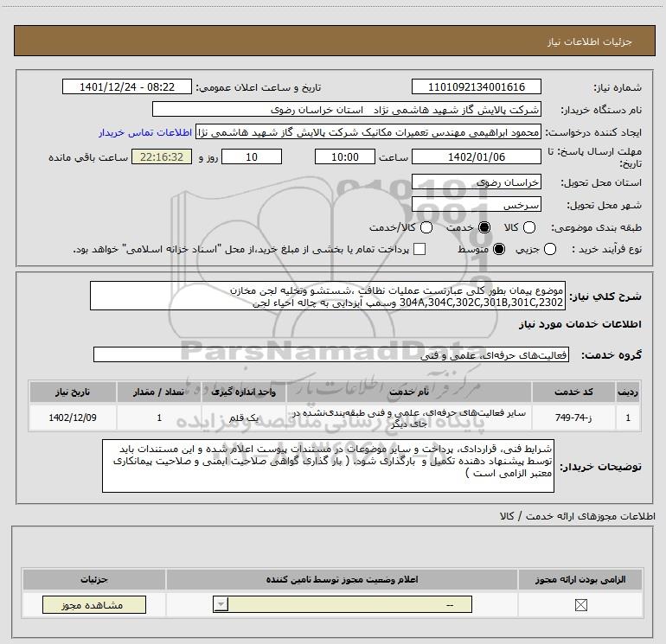
Task: Click service code cell ز-74-749
Action: pyautogui.click(x=573, y=418)
